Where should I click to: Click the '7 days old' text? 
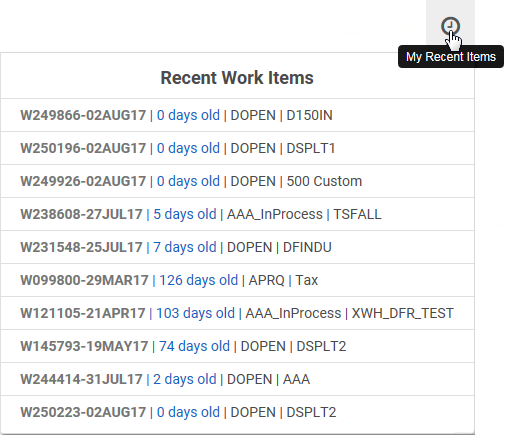[185, 247]
